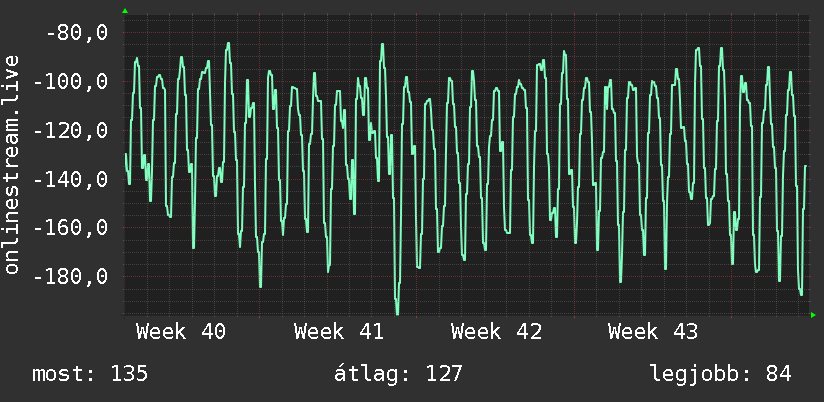The image size is (824, 402).
Task: Click the Week 42 axis label
Action: click(496, 332)
